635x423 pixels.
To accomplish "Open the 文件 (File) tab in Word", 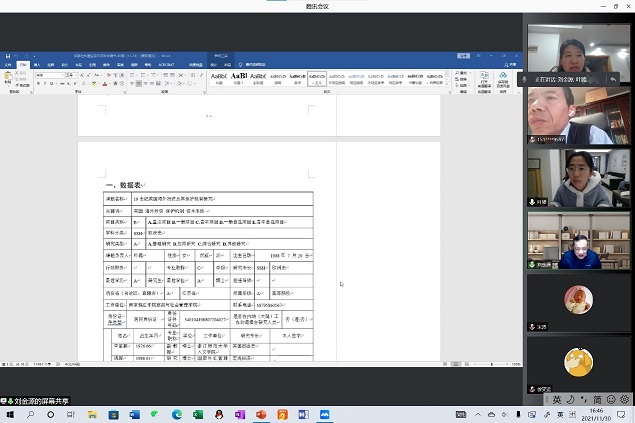I will (x=8, y=64).
